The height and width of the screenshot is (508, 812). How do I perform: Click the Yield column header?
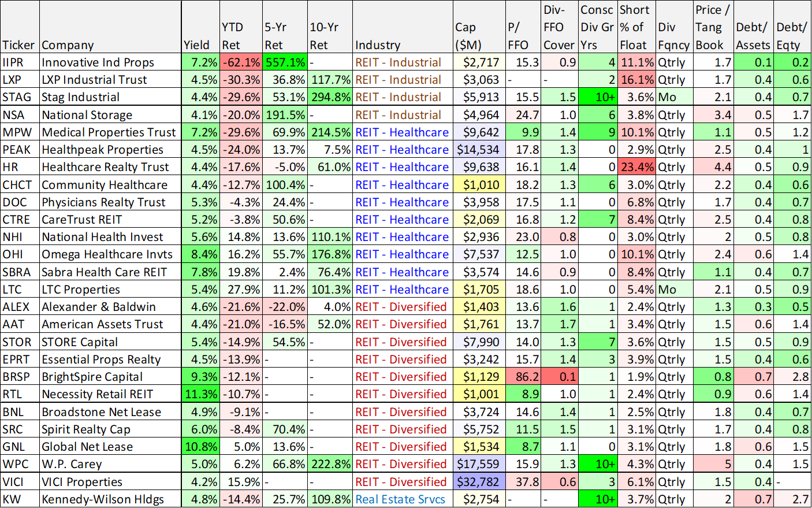pyautogui.click(x=200, y=27)
